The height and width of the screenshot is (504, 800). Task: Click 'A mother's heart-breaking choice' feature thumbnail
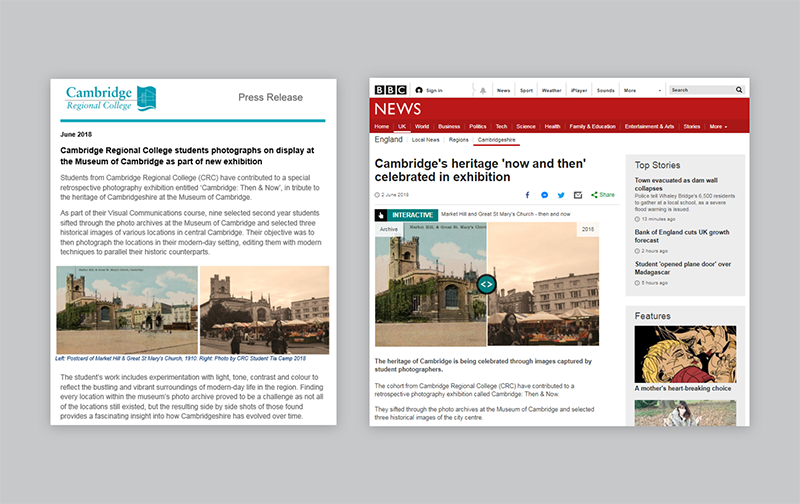(685, 354)
